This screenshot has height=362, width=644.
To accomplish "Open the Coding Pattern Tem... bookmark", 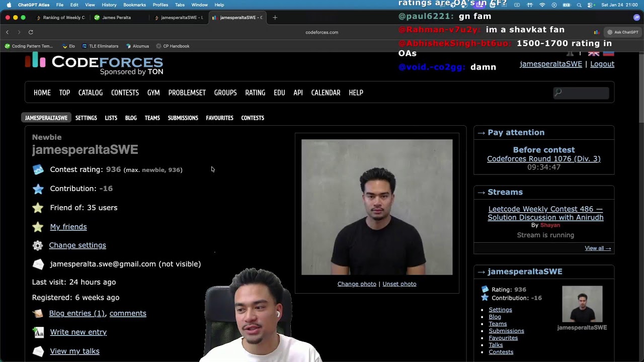I will pyautogui.click(x=29, y=46).
